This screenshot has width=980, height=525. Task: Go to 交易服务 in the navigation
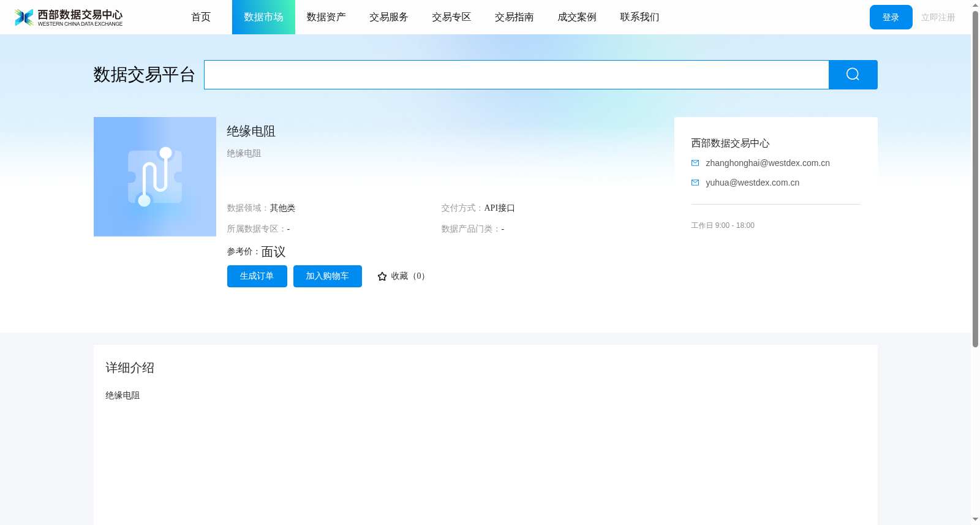pos(389,17)
